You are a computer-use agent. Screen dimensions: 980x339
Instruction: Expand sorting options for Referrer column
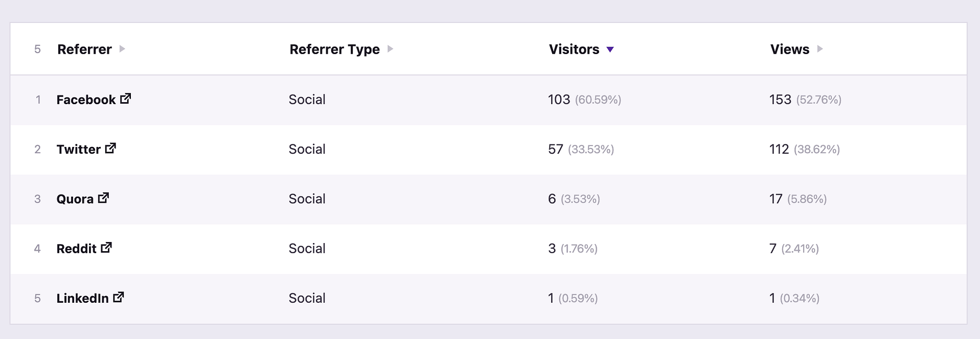pyautogui.click(x=122, y=50)
